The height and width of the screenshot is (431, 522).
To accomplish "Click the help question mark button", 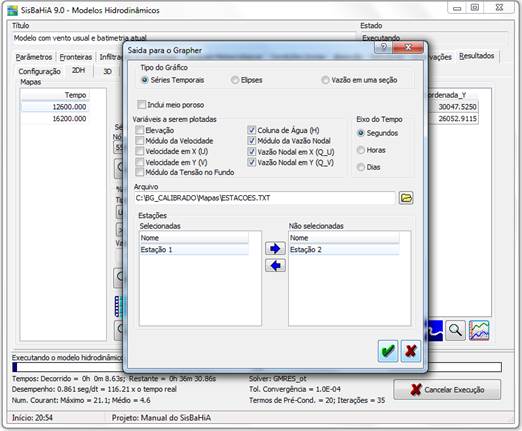I will click(x=383, y=47).
